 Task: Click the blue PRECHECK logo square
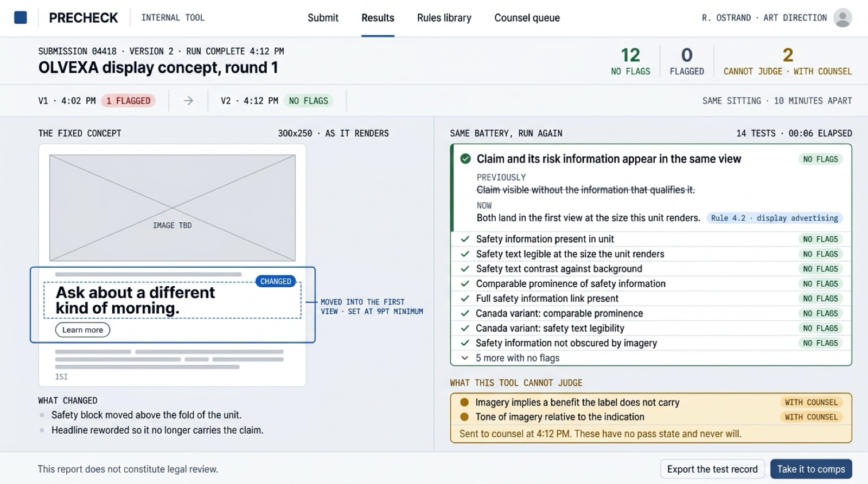(21, 17)
